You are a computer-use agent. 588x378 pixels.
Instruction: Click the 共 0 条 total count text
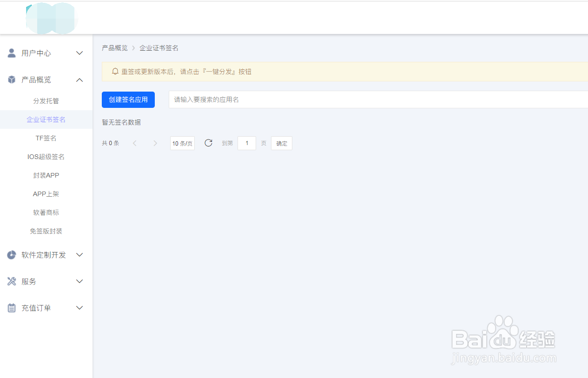pos(111,143)
